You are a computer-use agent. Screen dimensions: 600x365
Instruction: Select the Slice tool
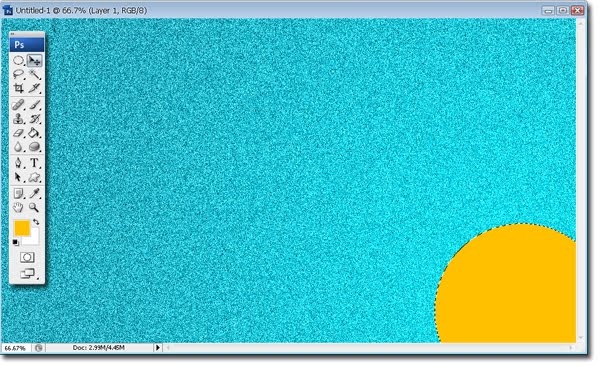pos(34,88)
